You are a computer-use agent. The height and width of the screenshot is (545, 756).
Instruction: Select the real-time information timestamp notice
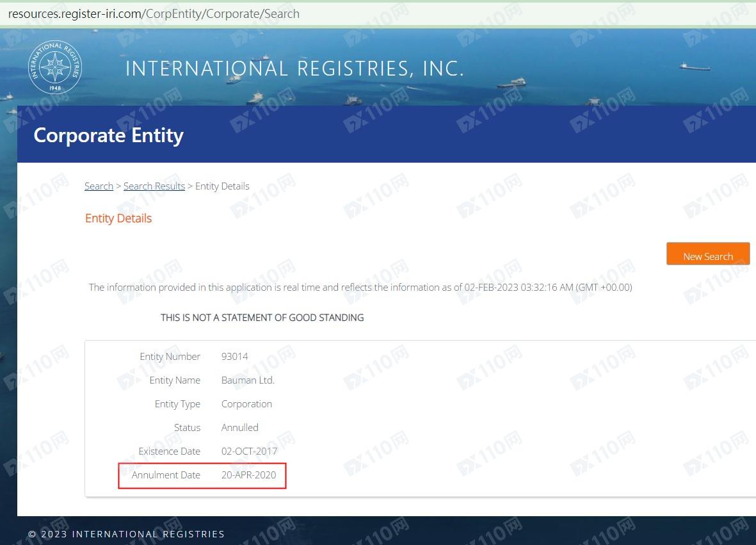tap(360, 288)
